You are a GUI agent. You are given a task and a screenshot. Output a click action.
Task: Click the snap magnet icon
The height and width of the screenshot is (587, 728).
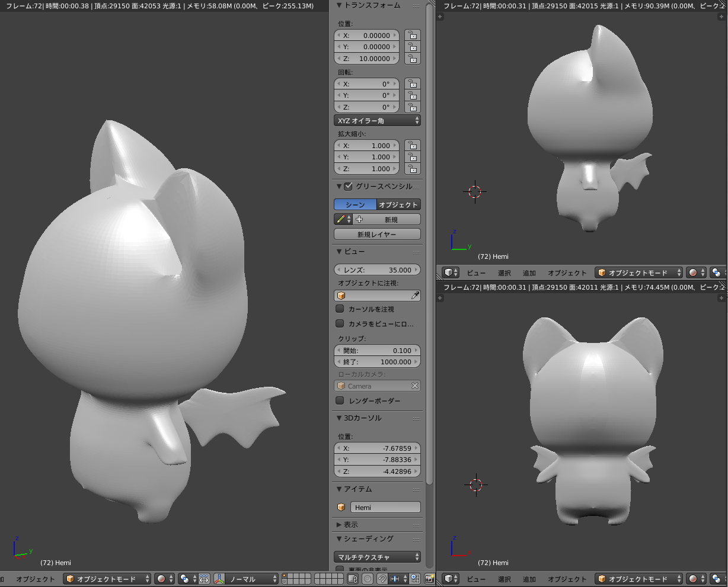coord(383,579)
